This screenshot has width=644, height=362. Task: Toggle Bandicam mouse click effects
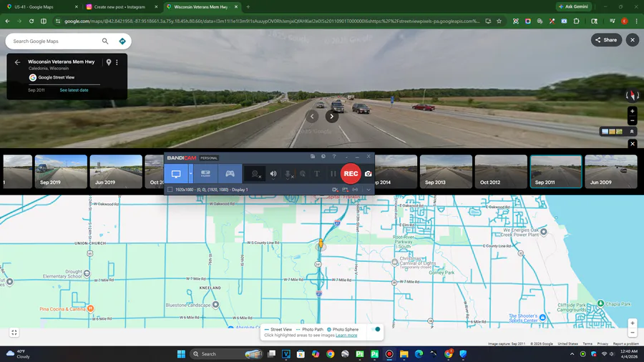(303, 174)
